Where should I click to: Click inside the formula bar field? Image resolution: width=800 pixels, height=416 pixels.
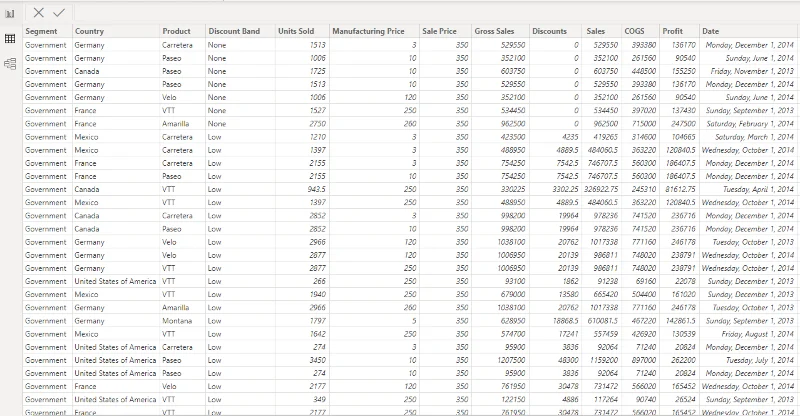pyautogui.click(x=436, y=13)
